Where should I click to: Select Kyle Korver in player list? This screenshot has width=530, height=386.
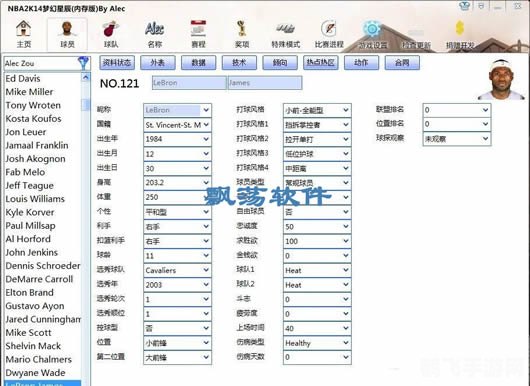click(30, 212)
